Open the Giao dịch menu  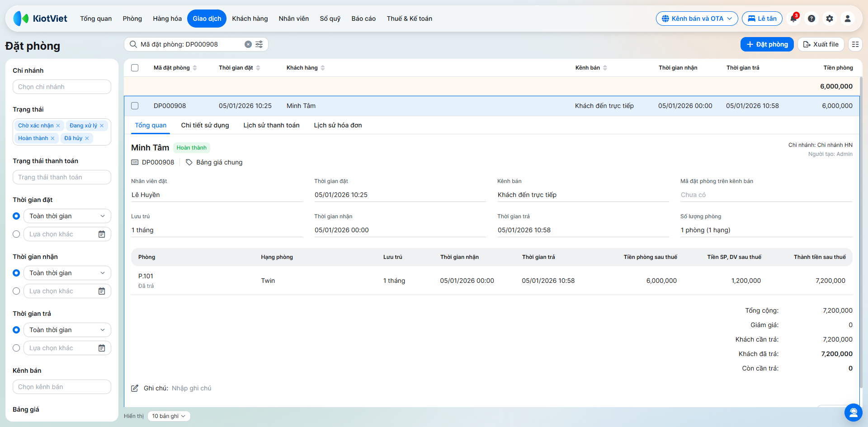(x=207, y=19)
